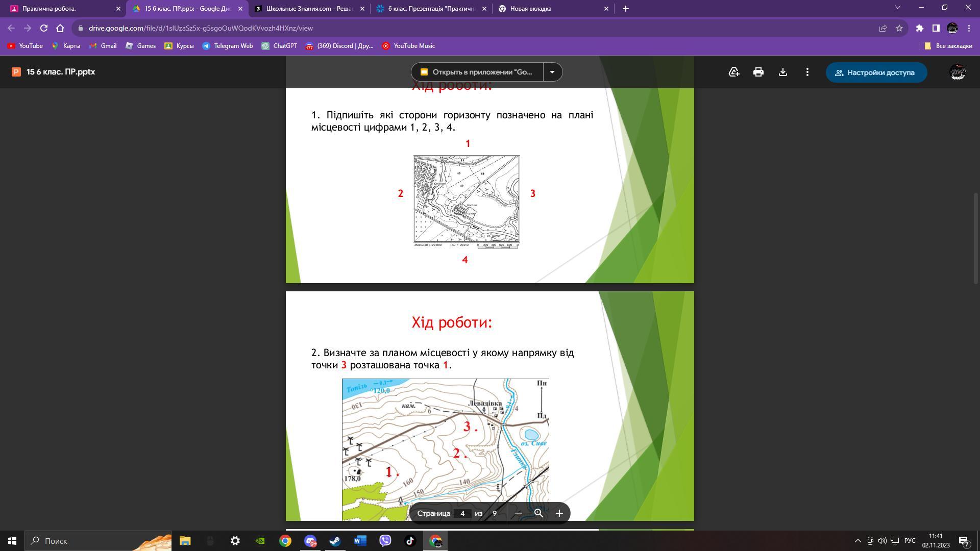Screen dimensions: 980x551
Task: Download the file using download icon
Action: pyautogui.click(x=782, y=72)
